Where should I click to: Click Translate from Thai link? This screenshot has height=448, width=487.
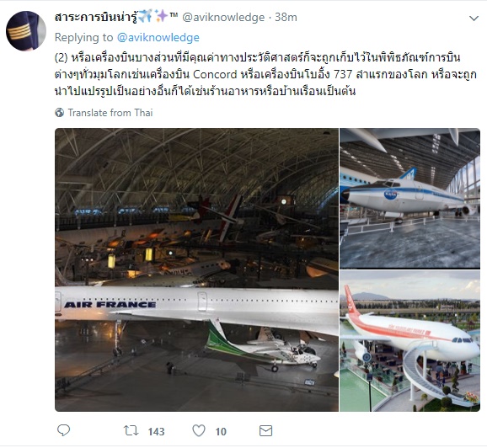click(x=110, y=112)
